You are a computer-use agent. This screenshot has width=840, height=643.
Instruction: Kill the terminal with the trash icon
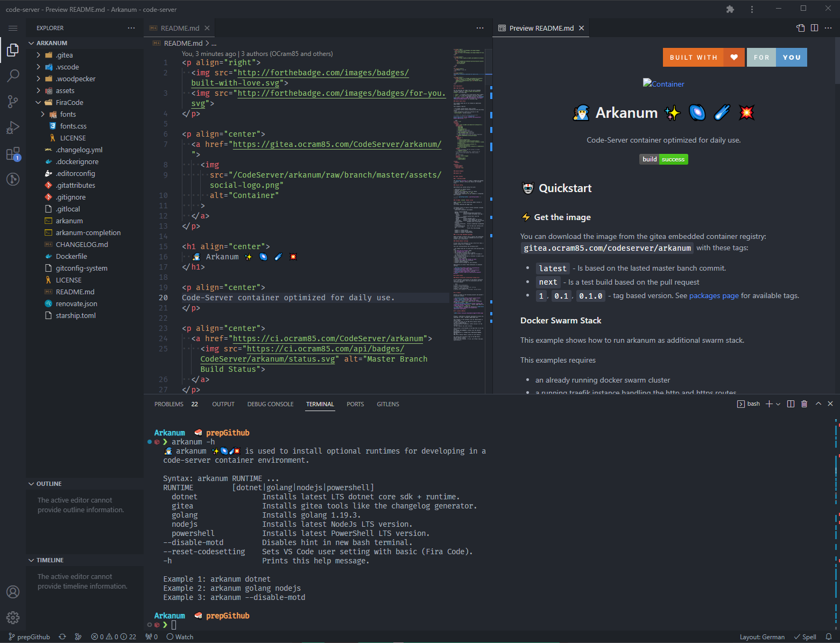[804, 404]
